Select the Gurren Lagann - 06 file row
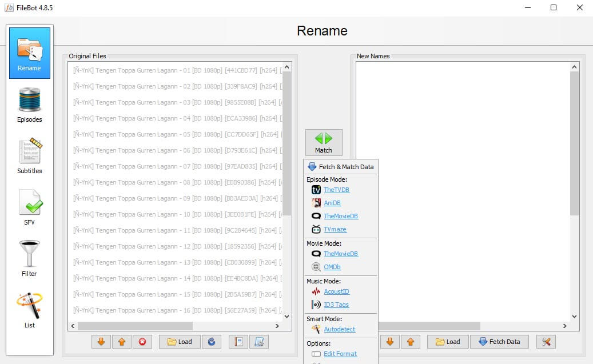 (x=176, y=150)
